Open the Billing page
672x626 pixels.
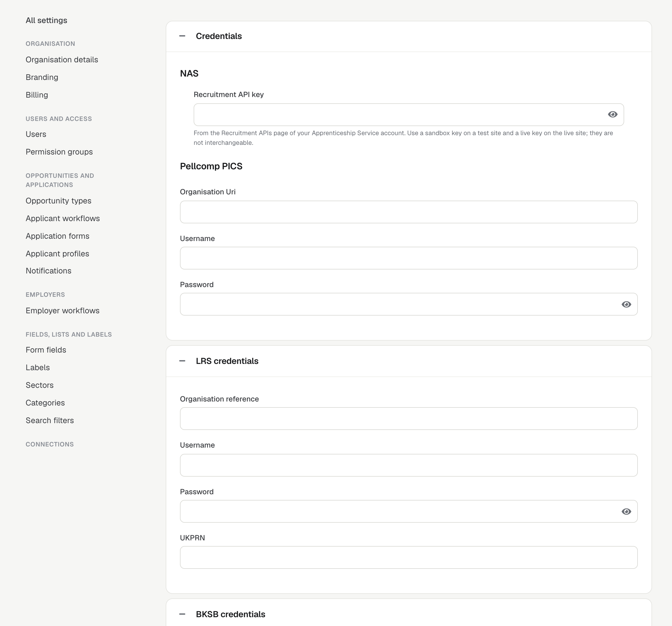click(x=37, y=94)
